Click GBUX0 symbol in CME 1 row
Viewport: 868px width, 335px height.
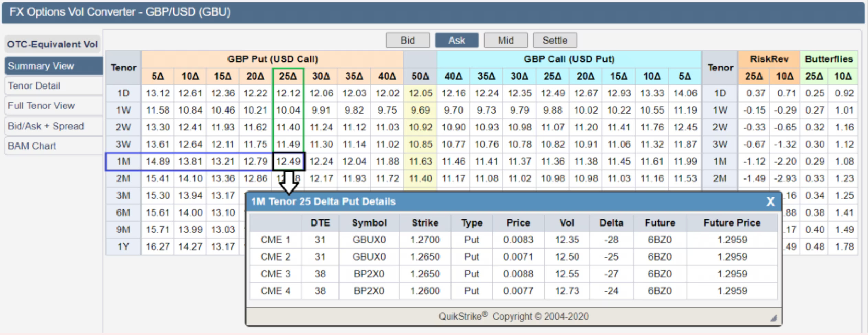(369, 240)
